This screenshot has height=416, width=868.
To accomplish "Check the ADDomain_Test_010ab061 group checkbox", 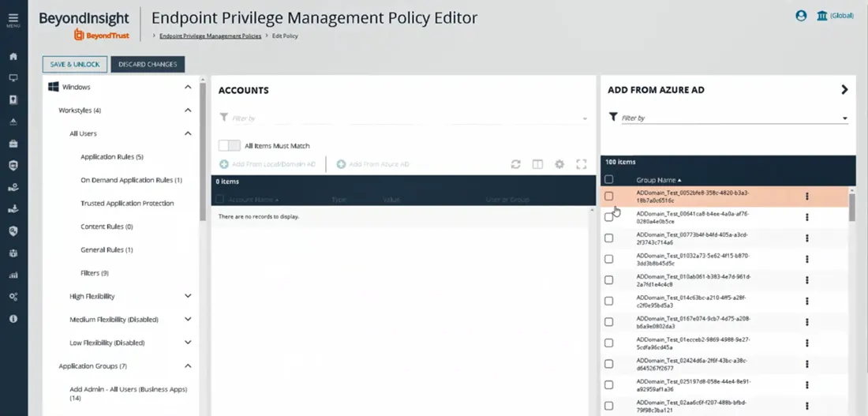I will (609, 280).
